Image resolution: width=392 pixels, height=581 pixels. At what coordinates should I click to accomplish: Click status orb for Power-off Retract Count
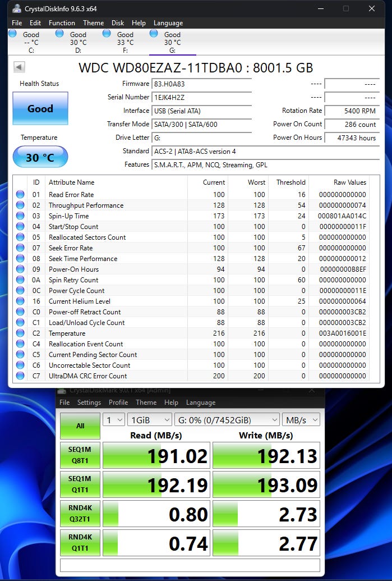[x=20, y=312]
